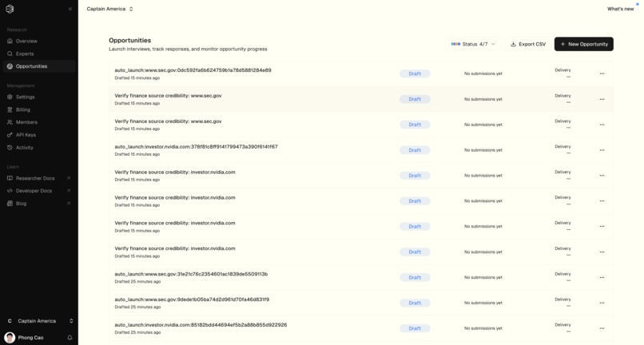This screenshot has width=644, height=345.
Task: Open more options for first Verify www.sec.gov row
Action: coord(602,99)
